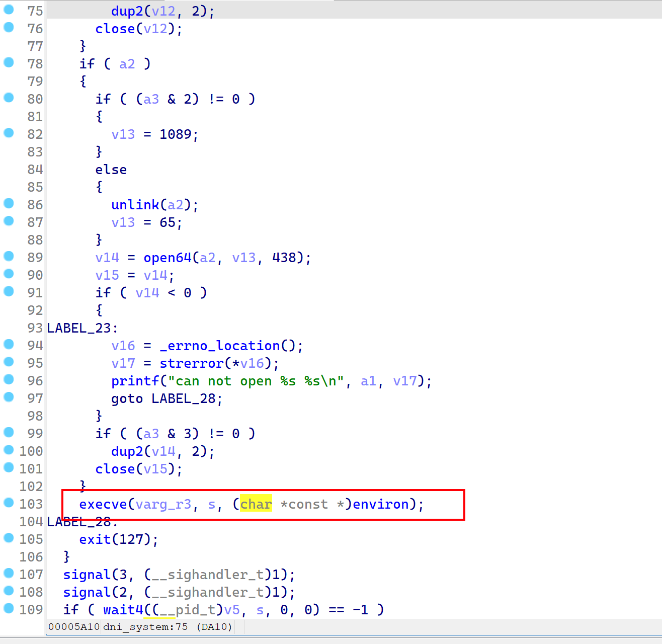Click close(v15) call on line 101
Viewport: 662px width, 644px height.
[138, 469]
